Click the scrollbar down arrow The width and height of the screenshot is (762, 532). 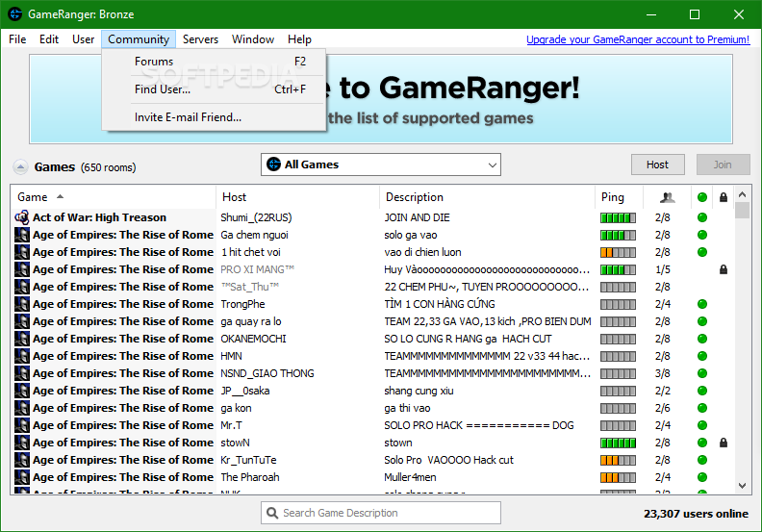pos(742,486)
